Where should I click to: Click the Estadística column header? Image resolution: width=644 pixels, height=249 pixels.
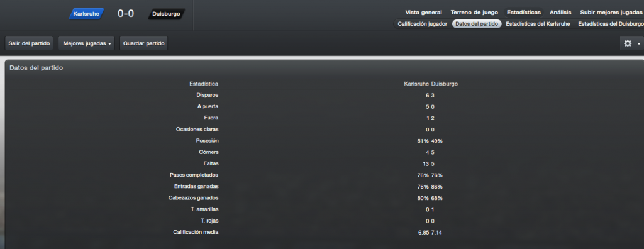point(204,84)
